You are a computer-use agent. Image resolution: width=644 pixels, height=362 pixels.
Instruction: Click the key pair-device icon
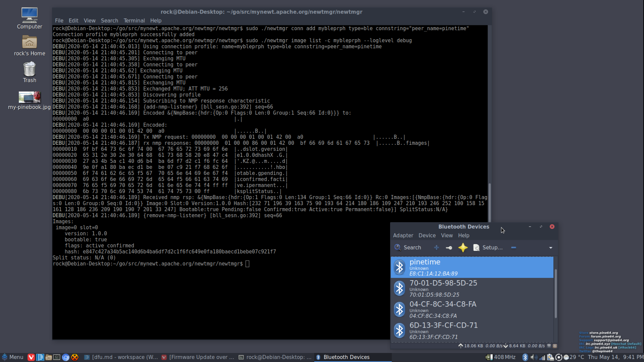click(449, 247)
